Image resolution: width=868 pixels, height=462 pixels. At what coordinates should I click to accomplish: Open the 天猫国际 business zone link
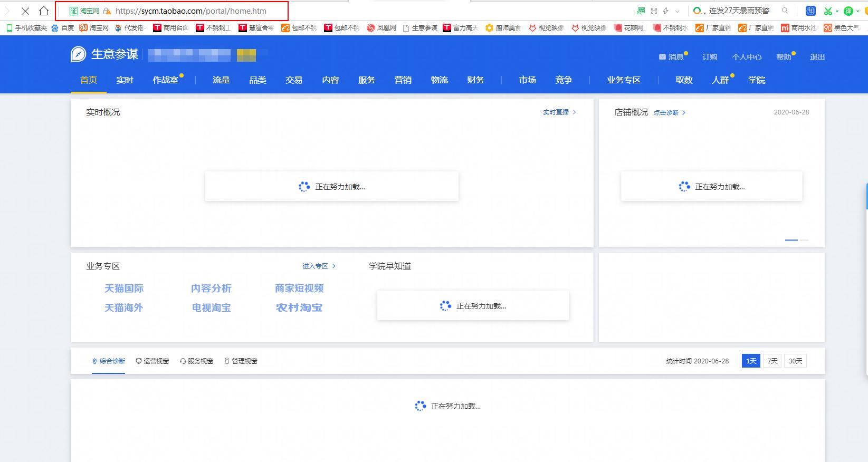coord(124,288)
